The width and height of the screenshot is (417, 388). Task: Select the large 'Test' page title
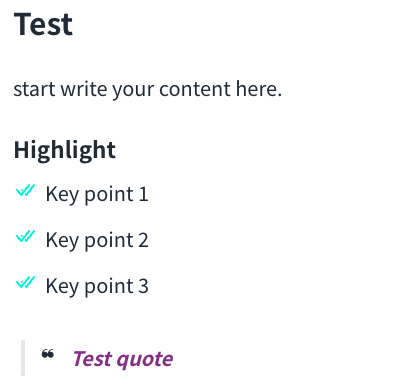coord(43,24)
